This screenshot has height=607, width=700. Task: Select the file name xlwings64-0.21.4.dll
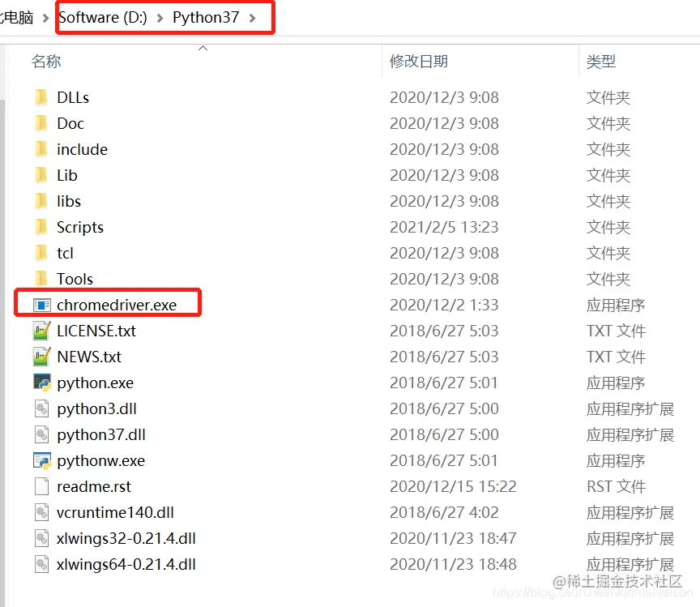(x=126, y=564)
